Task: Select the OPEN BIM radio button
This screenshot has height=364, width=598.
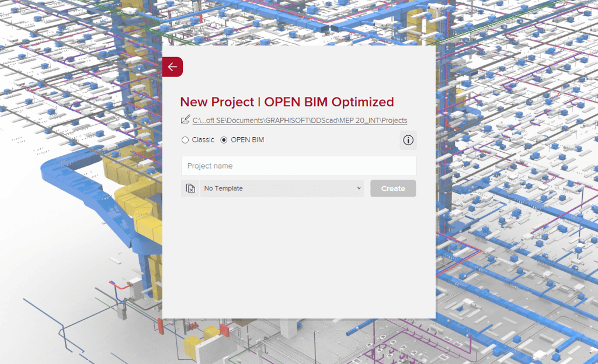Action: [224, 140]
